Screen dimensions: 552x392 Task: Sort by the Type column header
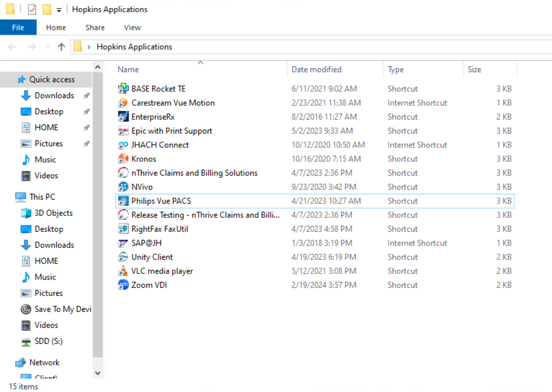coord(396,69)
